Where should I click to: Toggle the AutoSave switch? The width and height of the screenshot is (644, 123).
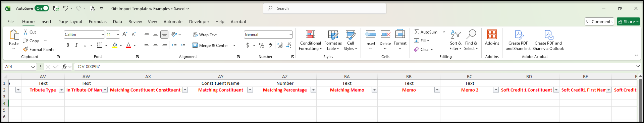(x=42, y=8)
